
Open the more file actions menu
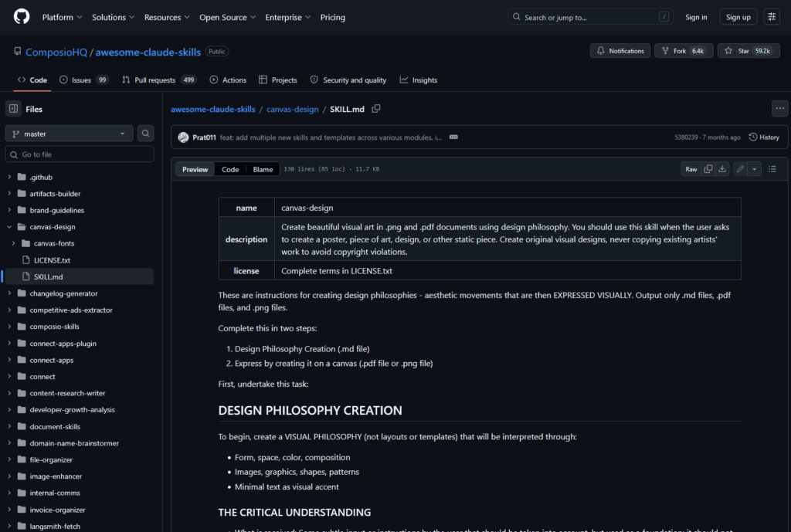[780, 108]
